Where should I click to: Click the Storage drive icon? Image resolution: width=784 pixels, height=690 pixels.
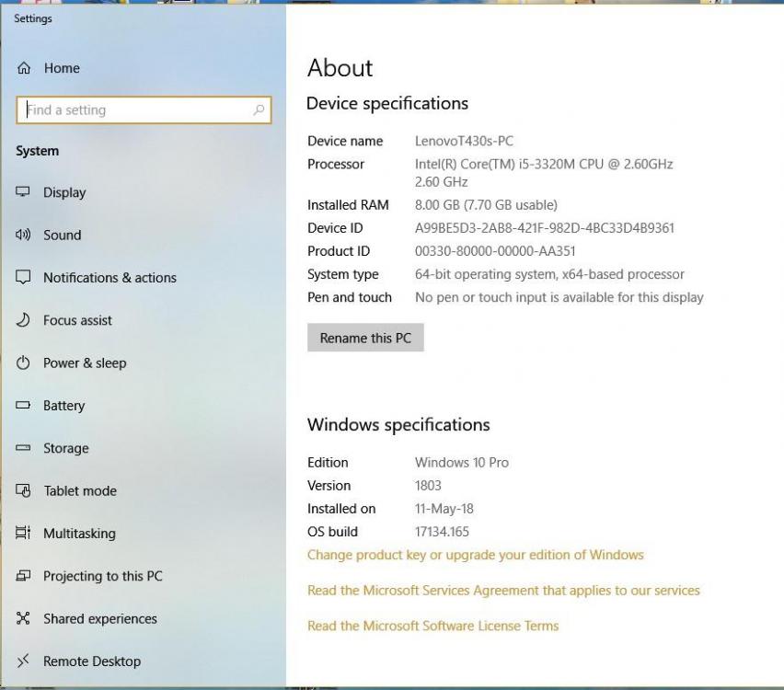coord(24,448)
